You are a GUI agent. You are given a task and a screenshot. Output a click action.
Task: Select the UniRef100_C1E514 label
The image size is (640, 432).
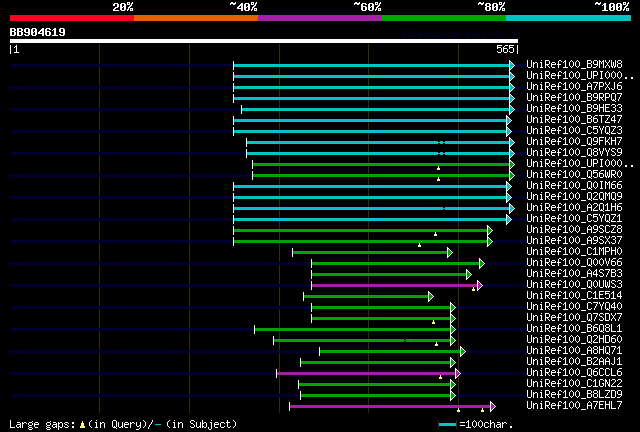pos(574,296)
